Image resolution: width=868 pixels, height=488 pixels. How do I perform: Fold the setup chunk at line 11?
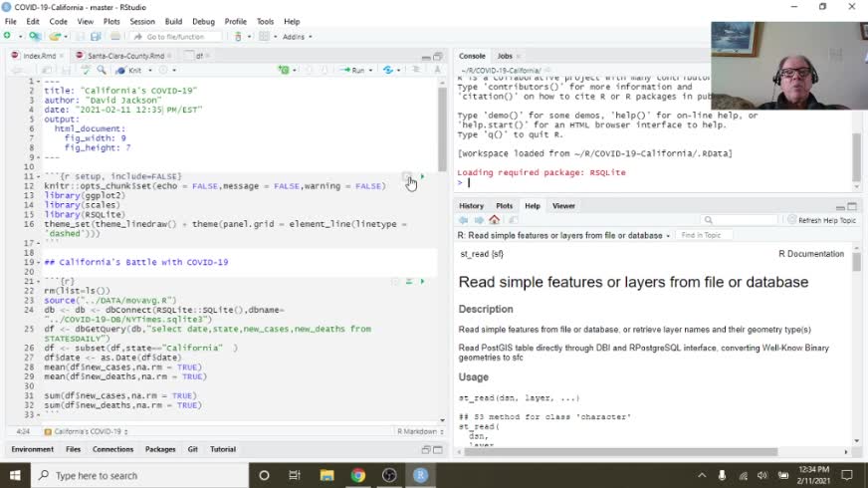pyautogui.click(x=38, y=176)
